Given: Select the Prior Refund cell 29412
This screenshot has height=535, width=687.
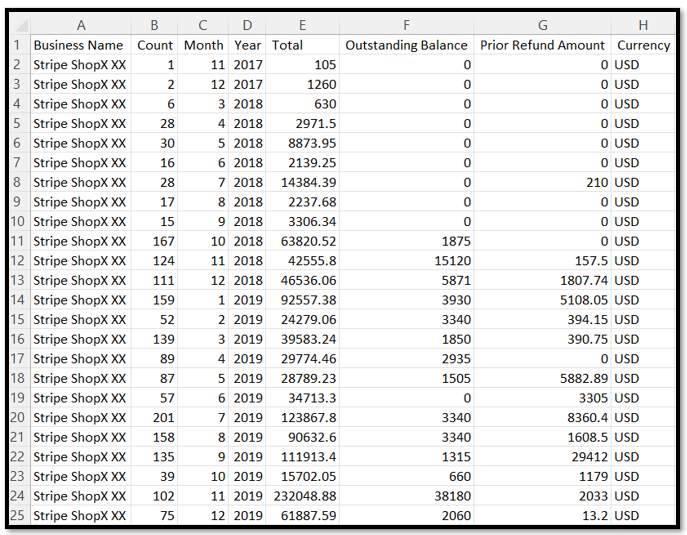Looking at the screenshot, I should pos(542,457).
